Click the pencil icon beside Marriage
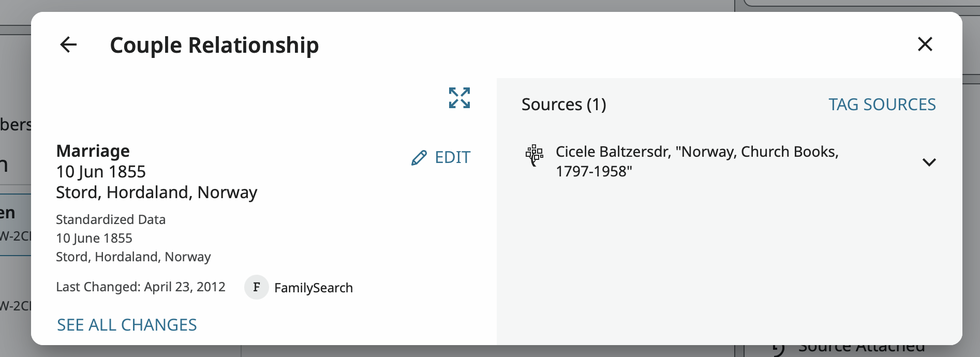This screenshot has height=357, width=980. coord(419,157)
